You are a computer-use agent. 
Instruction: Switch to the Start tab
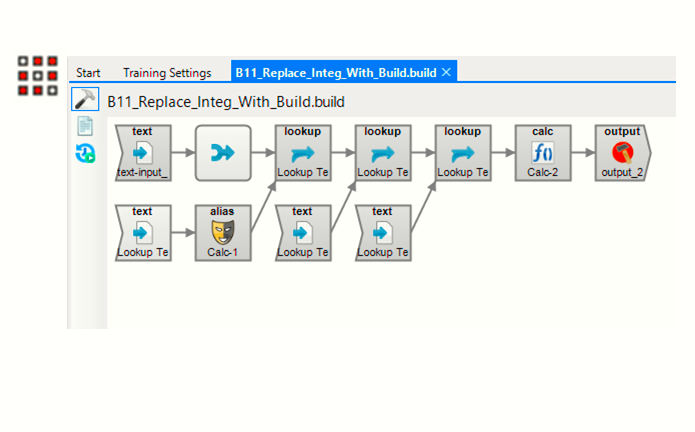point(89,73)
